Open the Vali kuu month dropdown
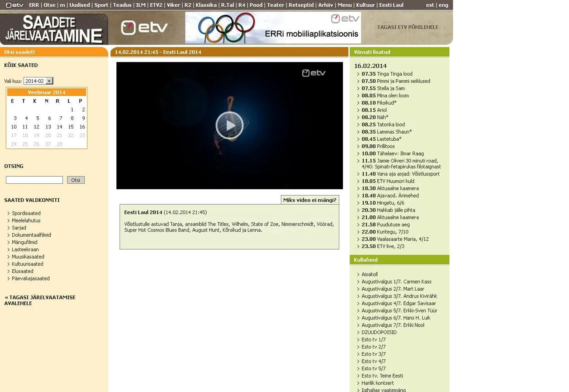This screenshot has height=392, width=569. coord(38,81)
